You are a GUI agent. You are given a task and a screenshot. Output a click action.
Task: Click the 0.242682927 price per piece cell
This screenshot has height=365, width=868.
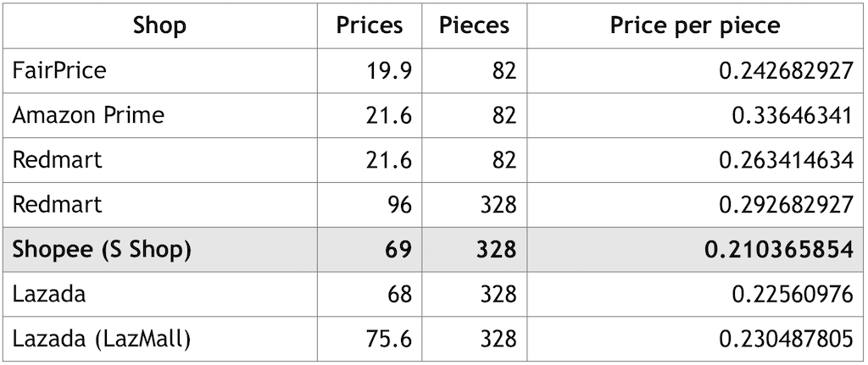click(x=695, y=71)
